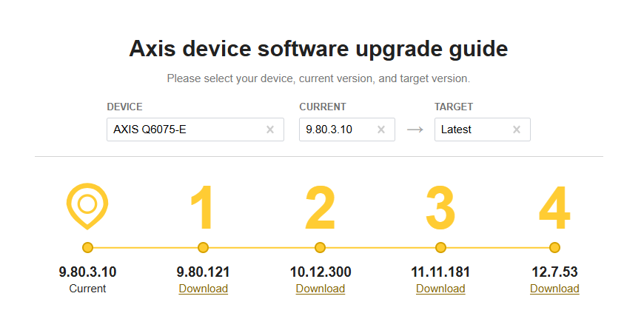Click the large step 1 number
The height and width of the screenshot is (316, 644).
click(202, 207)
